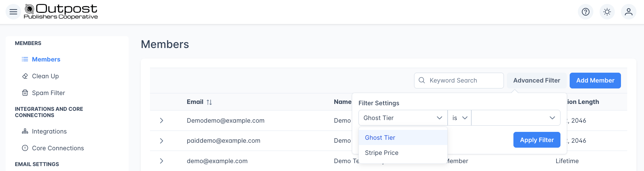Click the Clean Up eraser icon

click(x=25, y=76)
